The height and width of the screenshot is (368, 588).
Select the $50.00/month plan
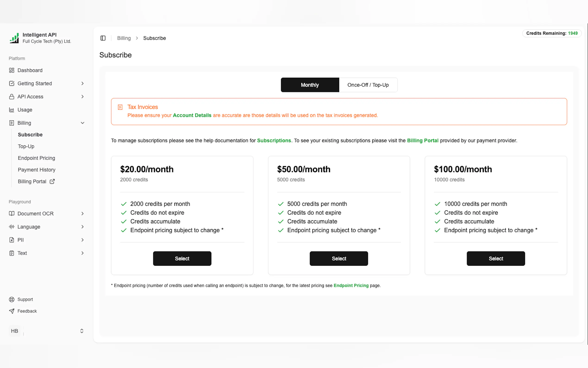click(339, 258)
